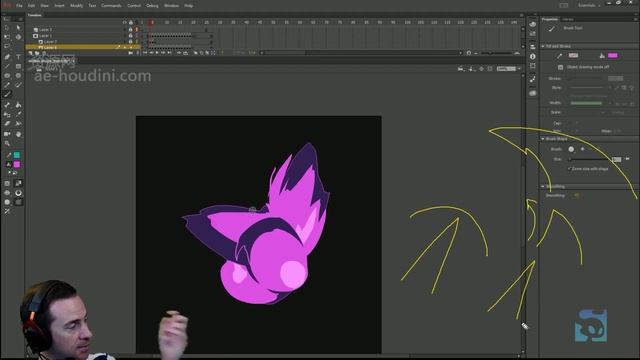The height and width of the screenshot is (360, 640).
Task: Select the Bone tool
Action: tap(7, 105)
